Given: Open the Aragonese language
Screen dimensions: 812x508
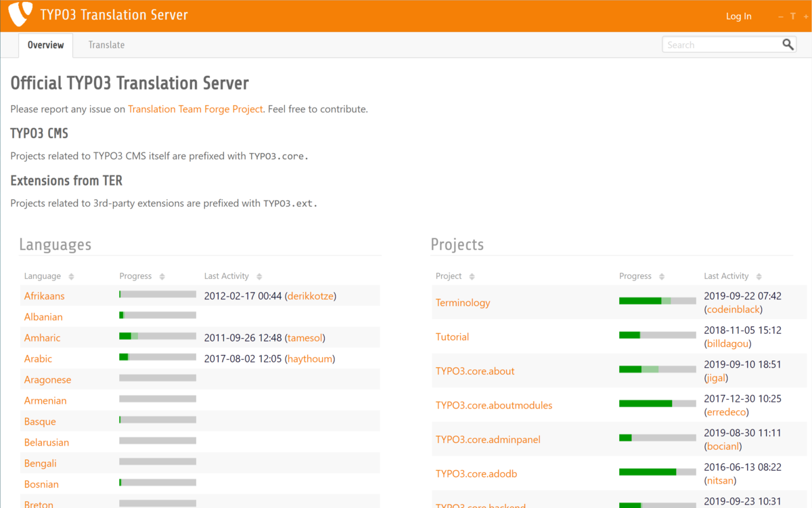Looking at the screenshot, I should (x=47, y=380).
